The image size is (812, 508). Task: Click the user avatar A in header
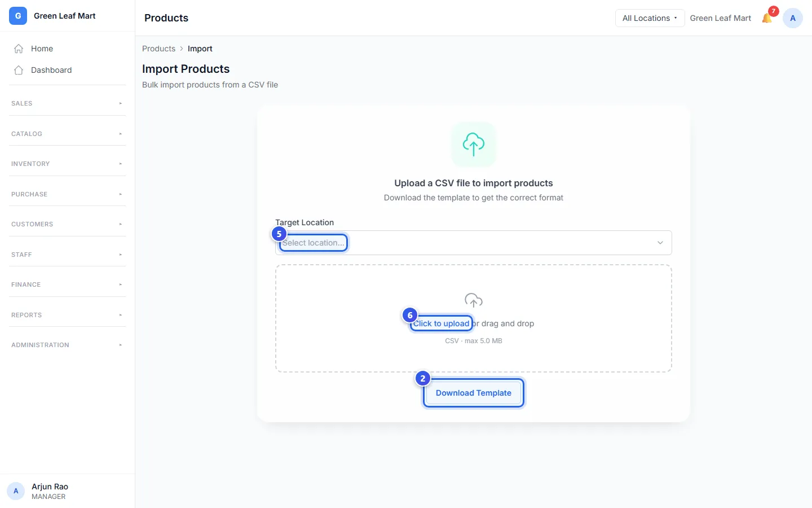pyautogui.click(x=793, y=18)
